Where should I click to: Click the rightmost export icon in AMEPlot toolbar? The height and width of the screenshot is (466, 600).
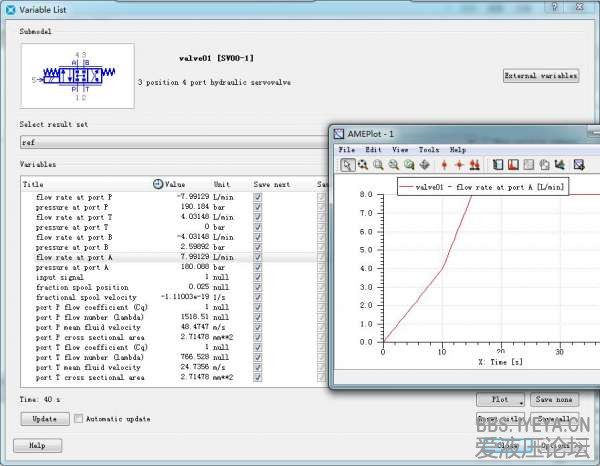578,165
